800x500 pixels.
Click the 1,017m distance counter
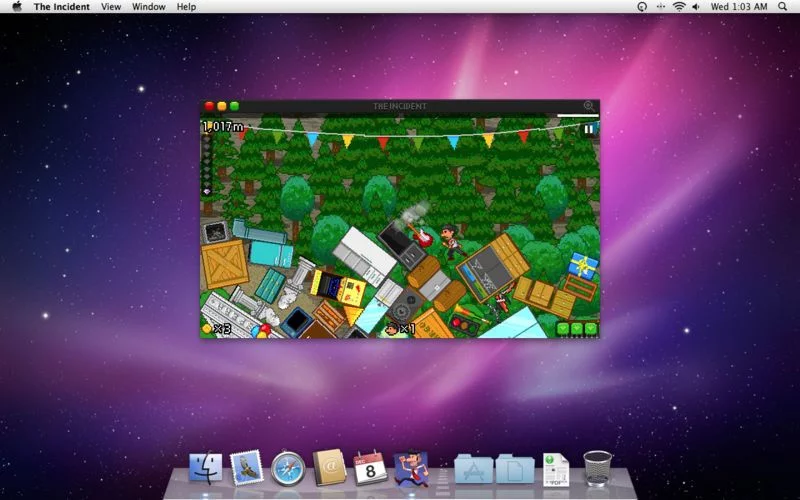click(223, 127)
